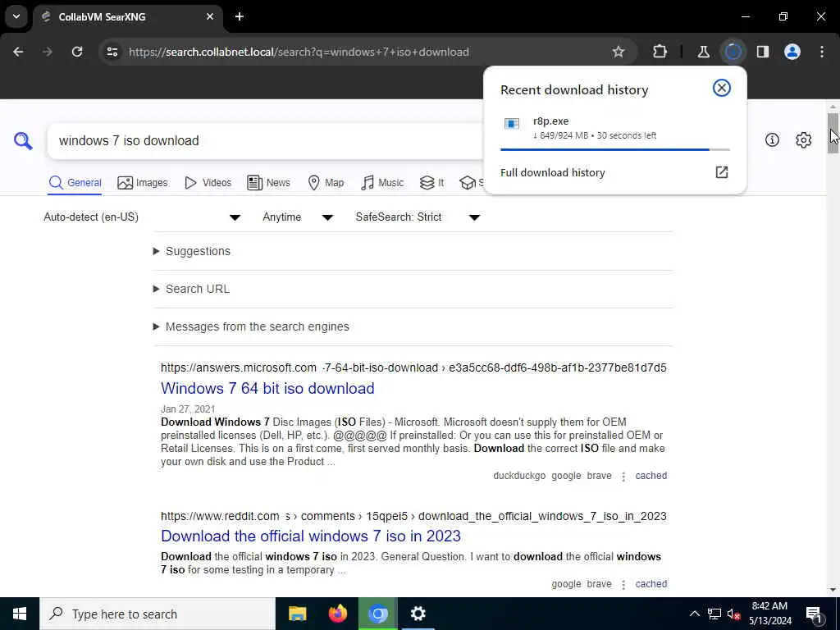
Task: Open more options dots for Microsoft result
Action: pos(623,477)
